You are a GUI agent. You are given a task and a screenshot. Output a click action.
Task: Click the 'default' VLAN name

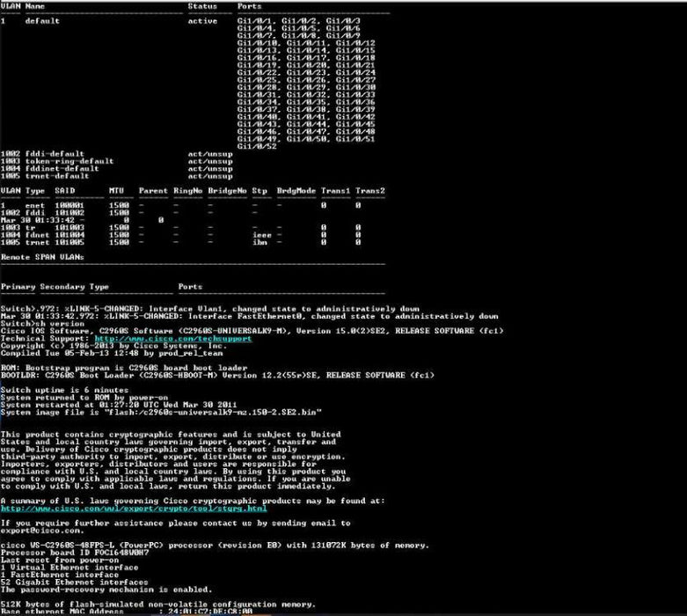pos(42,20)
